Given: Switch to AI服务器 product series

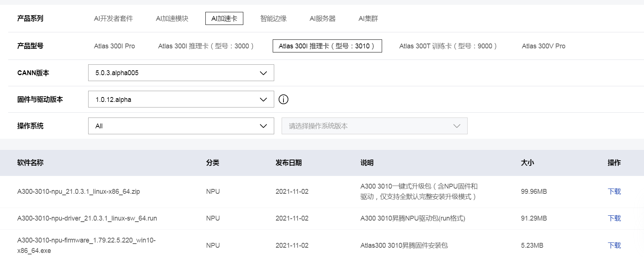Looking at the screenshot, I should point(323,19).
